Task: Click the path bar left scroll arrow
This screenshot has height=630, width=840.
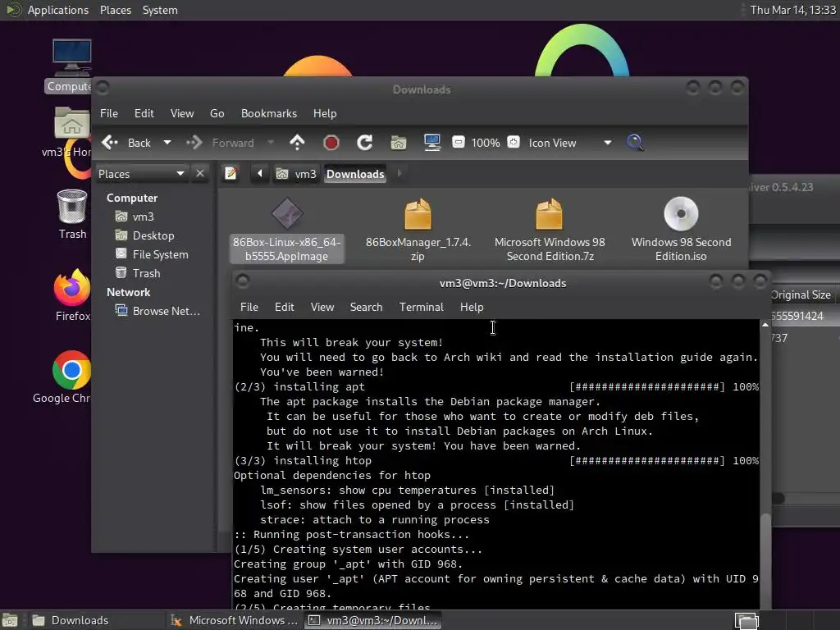Action: 260,174
